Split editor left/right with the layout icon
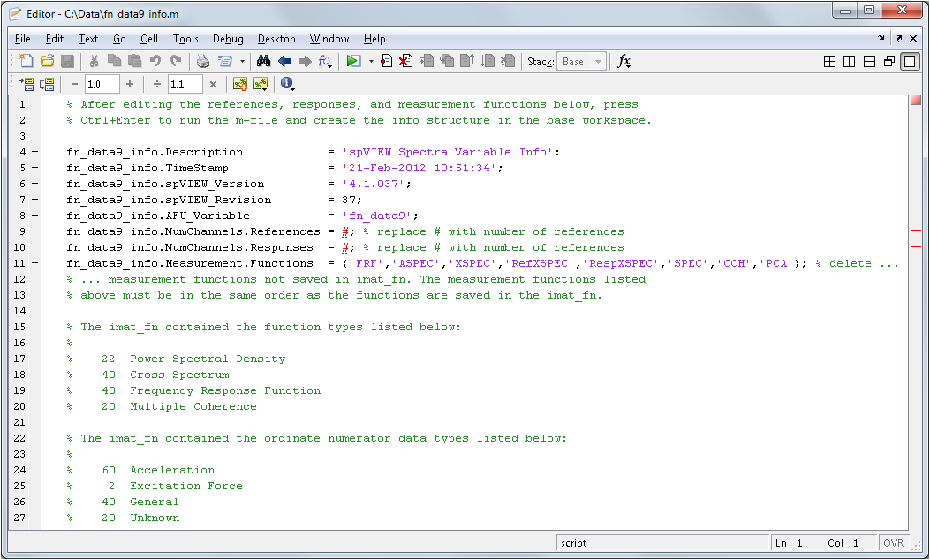This screenshot has width=930, height=560. point(850,61)
